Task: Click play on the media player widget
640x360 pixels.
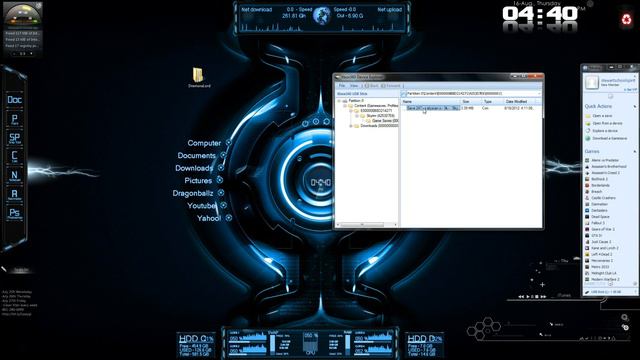Action: click(527, 297)
